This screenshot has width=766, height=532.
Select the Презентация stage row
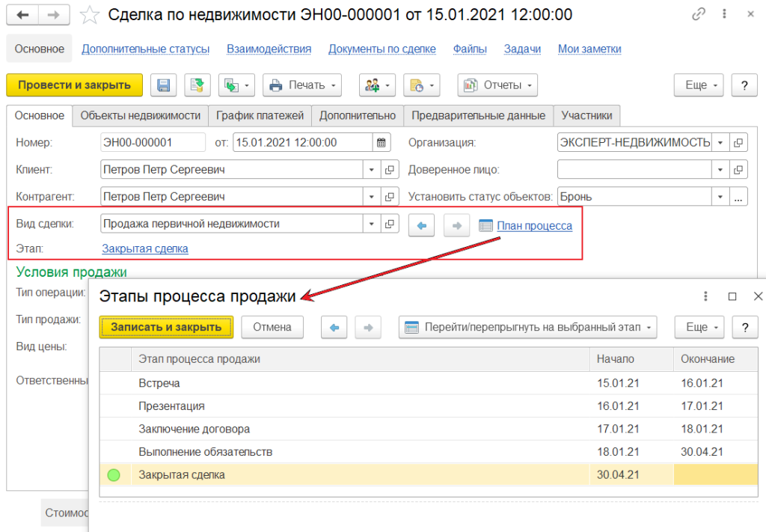point(171,406)
